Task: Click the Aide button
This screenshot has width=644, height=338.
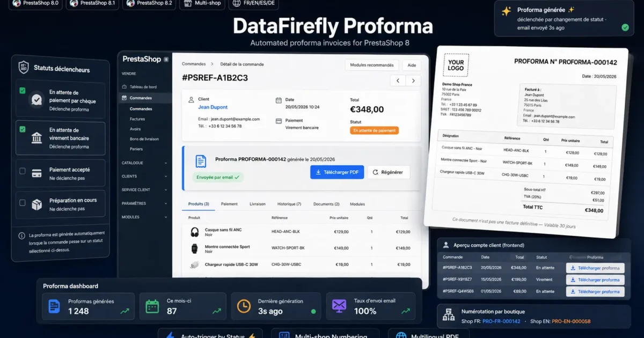Action: [x=412, y=65]
